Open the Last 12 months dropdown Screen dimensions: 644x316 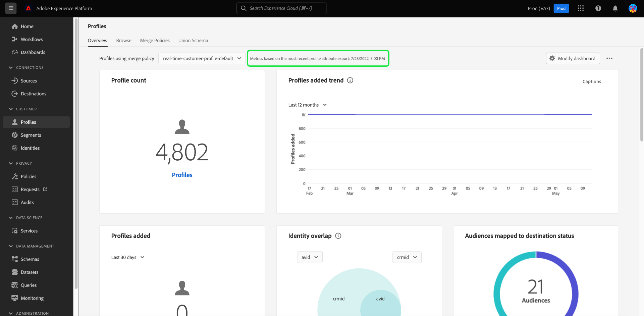(x=308, y=105)
